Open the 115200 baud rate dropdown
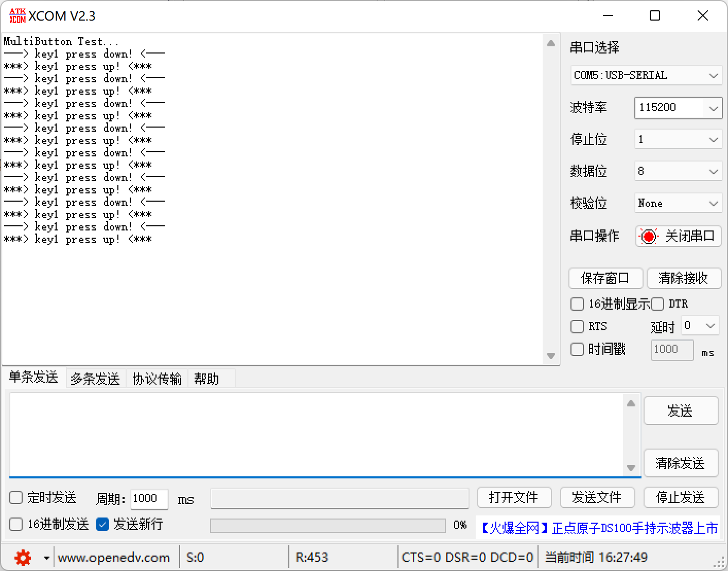The image size is (728, 571). click(678, 108)
